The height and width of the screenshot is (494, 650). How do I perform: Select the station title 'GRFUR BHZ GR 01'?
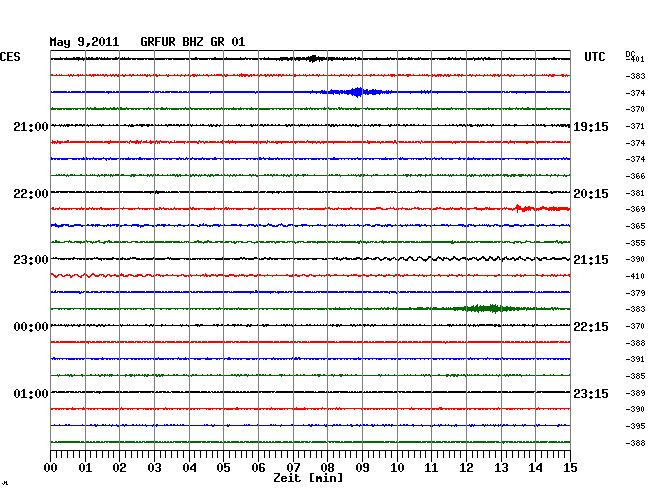(x=193, y=42)
